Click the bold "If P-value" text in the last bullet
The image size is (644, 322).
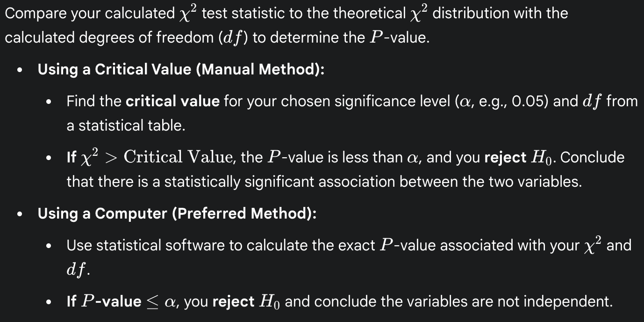(104, 302)
